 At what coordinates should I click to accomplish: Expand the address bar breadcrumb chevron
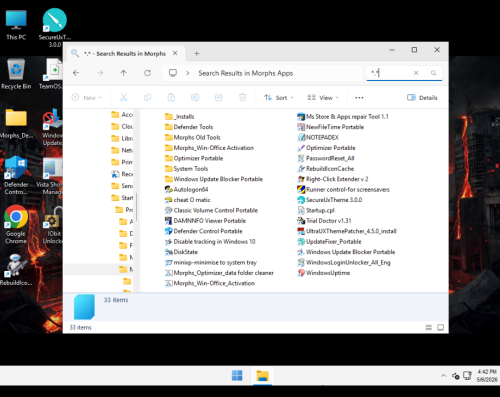pyautogui.click(x=188, y=73)
